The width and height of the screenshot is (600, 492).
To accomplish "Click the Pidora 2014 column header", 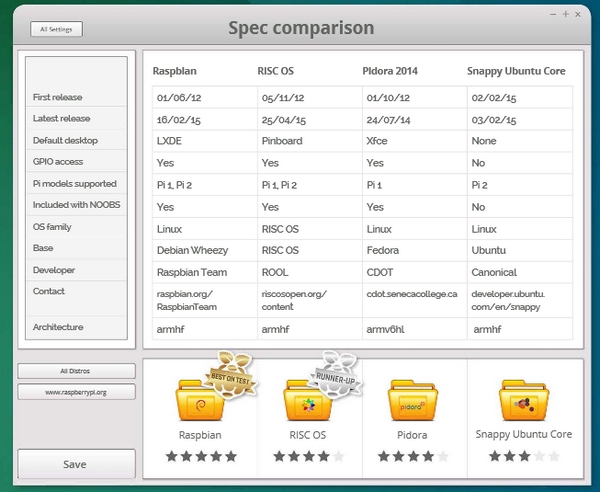I will click(390, 71).
